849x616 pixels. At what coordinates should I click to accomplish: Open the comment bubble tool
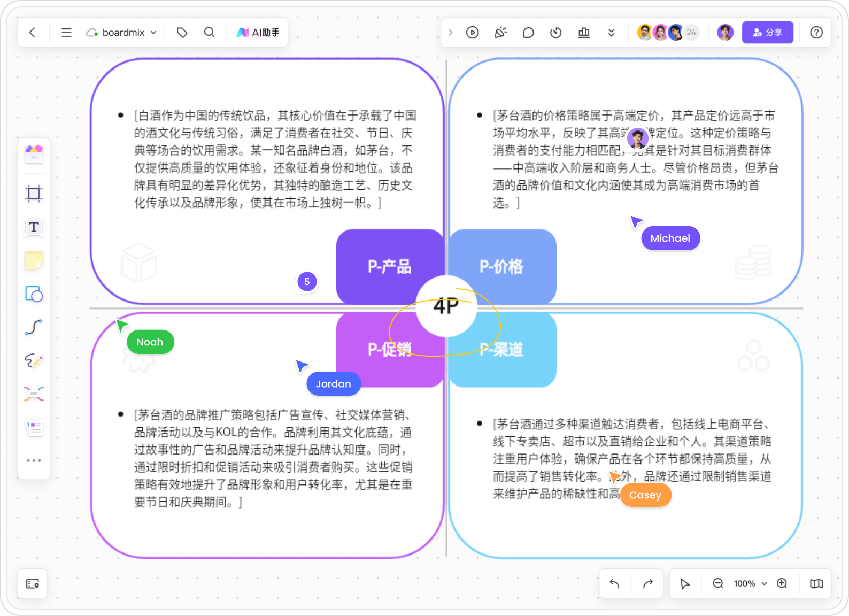pyautogui.click(x=528, y=33)
